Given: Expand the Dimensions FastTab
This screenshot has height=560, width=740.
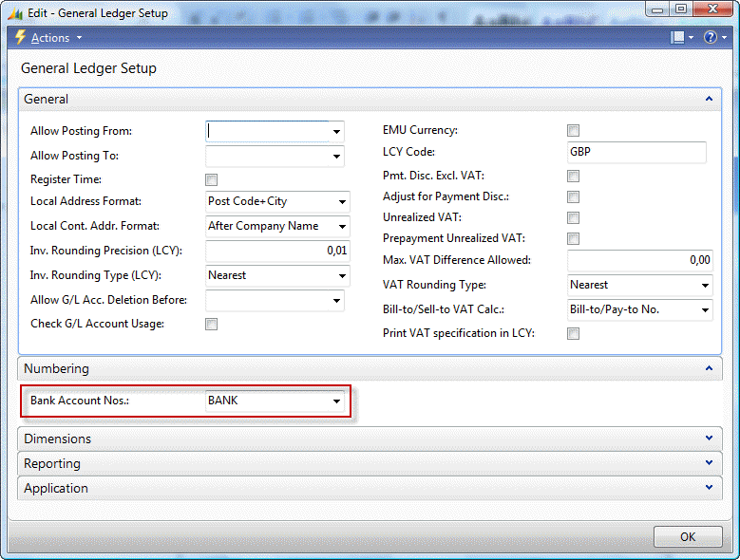Looking at the screenshot, I should click(709, 438).
